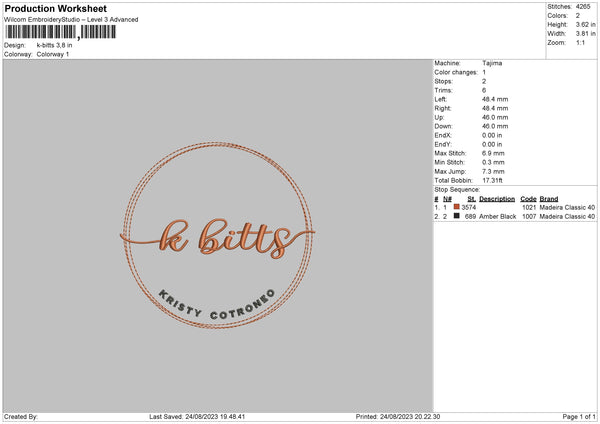600x424 pixels.
Task: Click the Max Stitch value 6.9 mm
Action: [493, 153]
